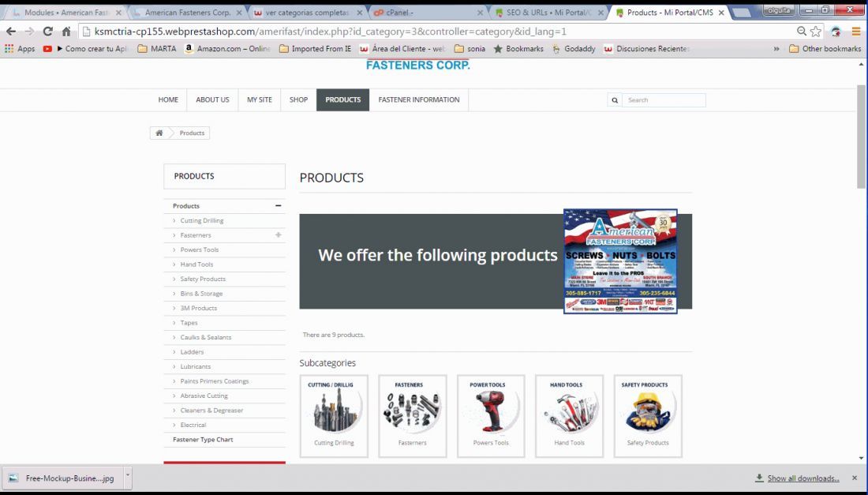Open Lubricants sidebar category
This screenshot has height=495, width=868.
click(x=196, y=366)
